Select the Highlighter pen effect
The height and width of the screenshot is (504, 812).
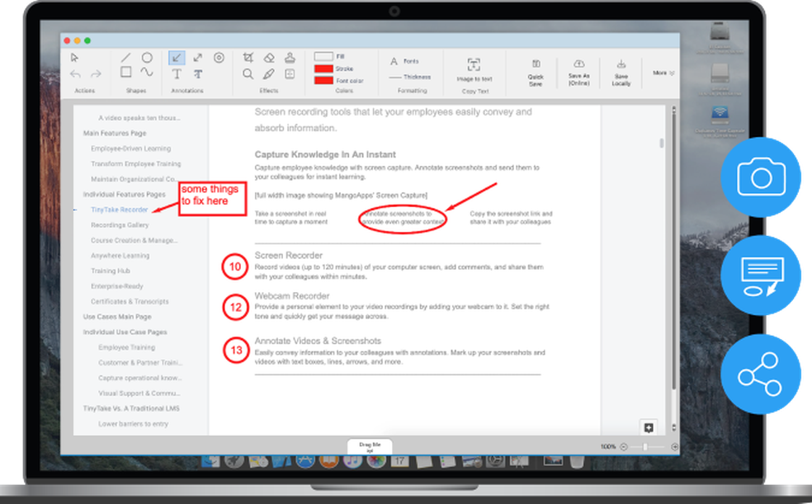[x=270, y=73]
